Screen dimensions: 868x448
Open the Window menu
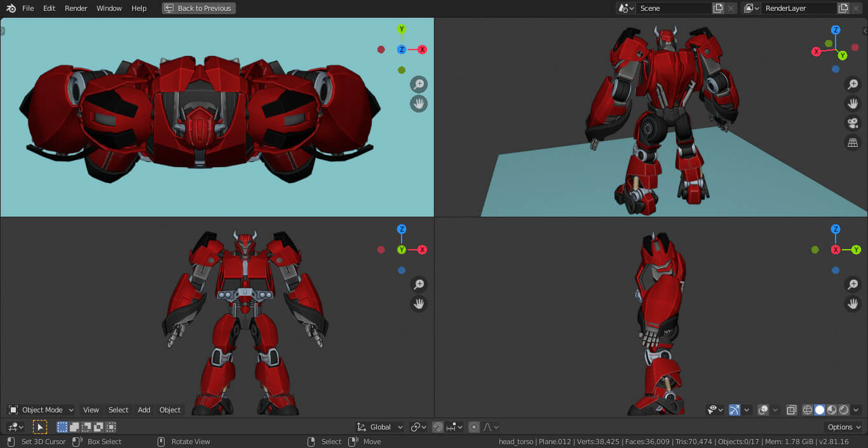coord(109,8)
